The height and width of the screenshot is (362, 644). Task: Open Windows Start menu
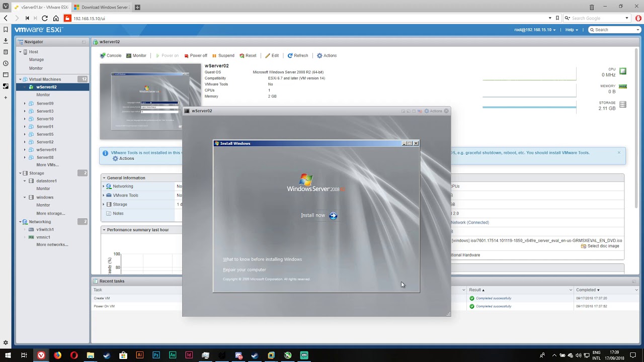tap(8, 355)
